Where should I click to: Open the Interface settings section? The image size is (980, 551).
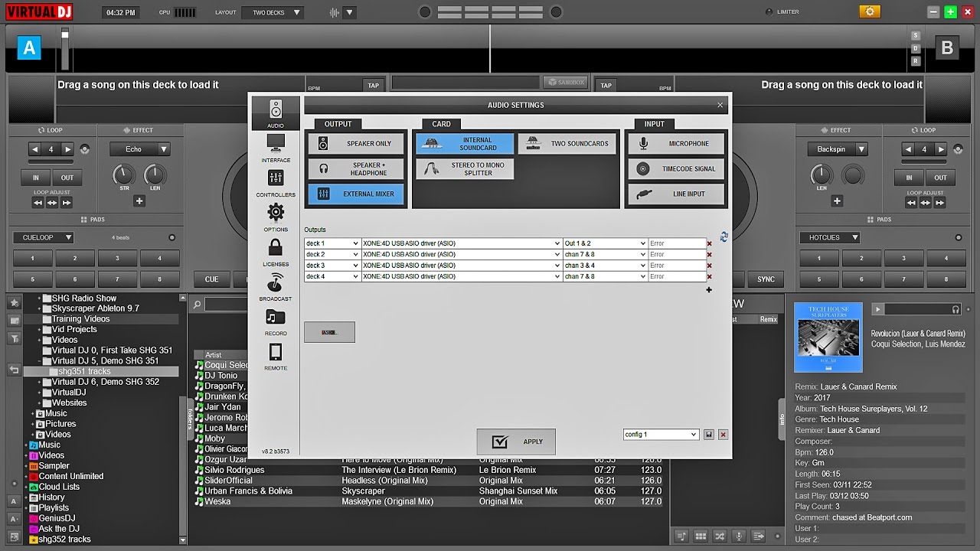[x=276, y=148]
